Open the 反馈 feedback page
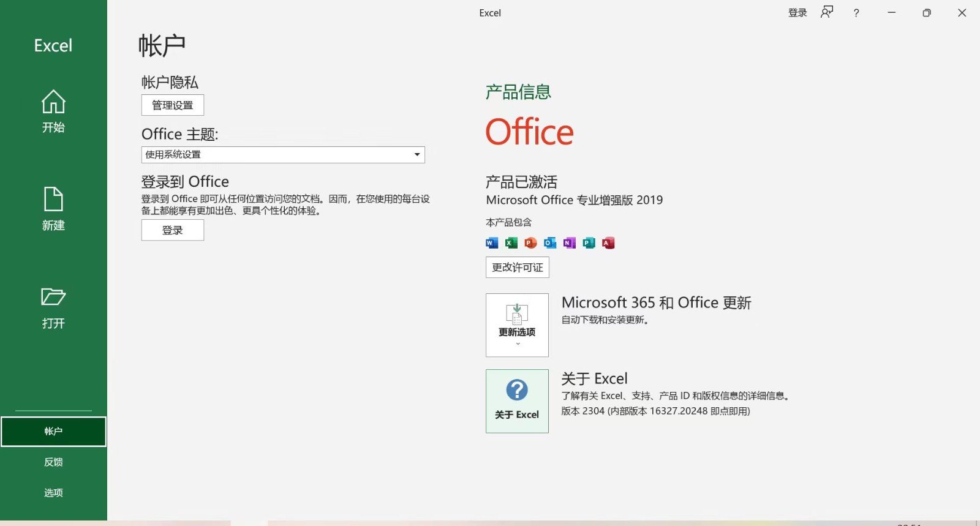 (x=53, y=462)
